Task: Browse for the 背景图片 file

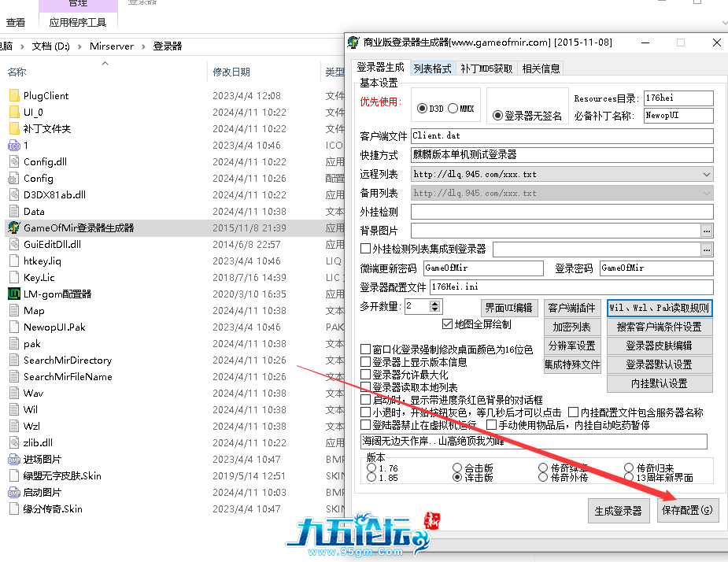Action: tap(706, 231)
